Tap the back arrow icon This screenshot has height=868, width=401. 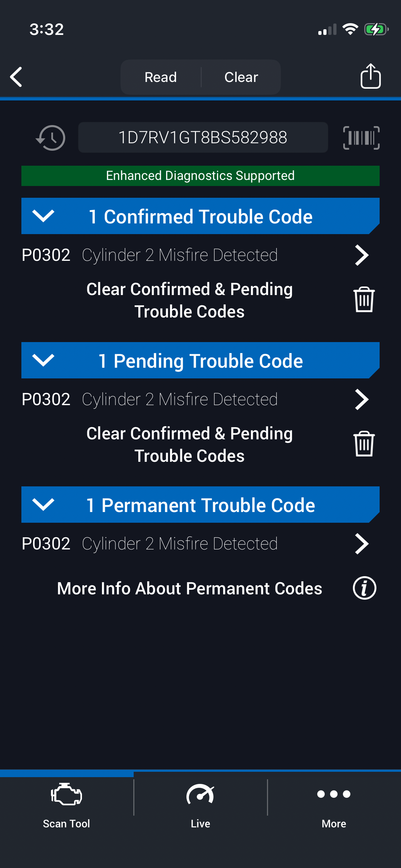click(16, 77)
